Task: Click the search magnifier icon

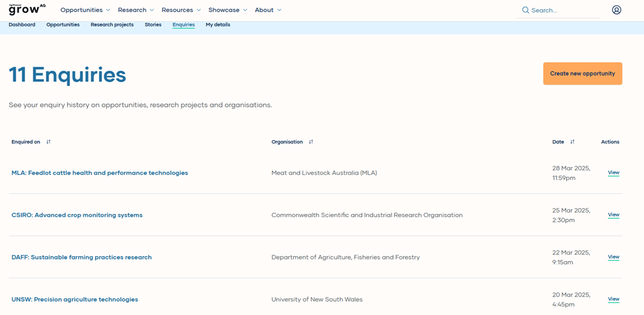Action: tap(526, 10)
